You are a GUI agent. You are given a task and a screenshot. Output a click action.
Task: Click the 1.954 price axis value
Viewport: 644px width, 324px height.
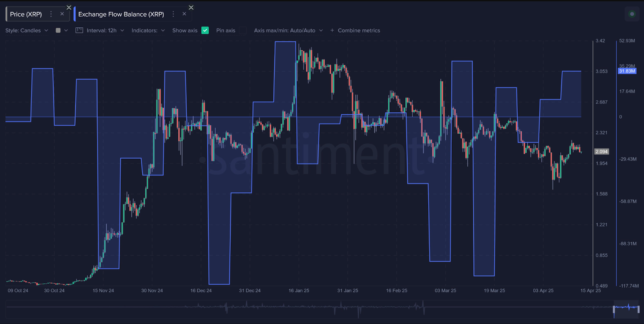coord(601,163)
